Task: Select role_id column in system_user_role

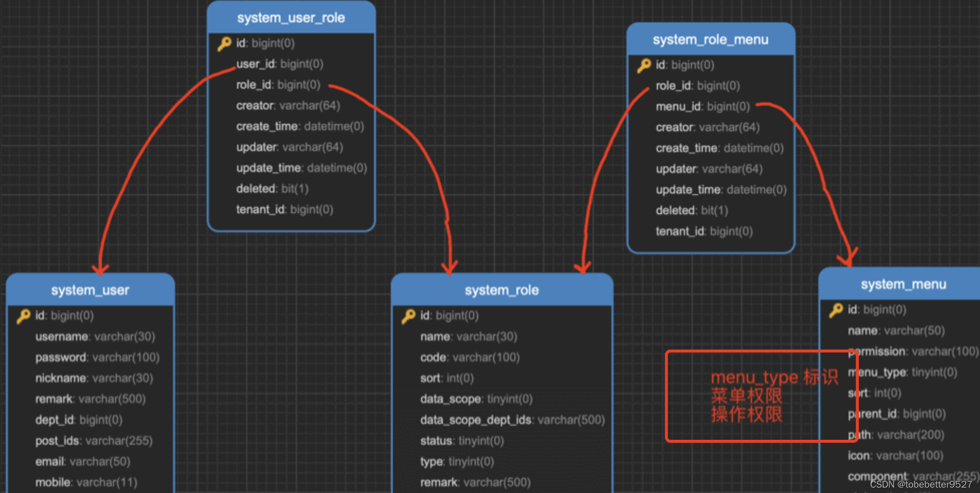Action: [x=278, y=85]
